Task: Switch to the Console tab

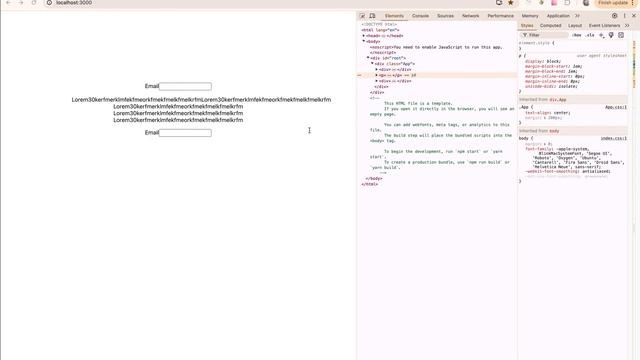Action: coord(420,16)
